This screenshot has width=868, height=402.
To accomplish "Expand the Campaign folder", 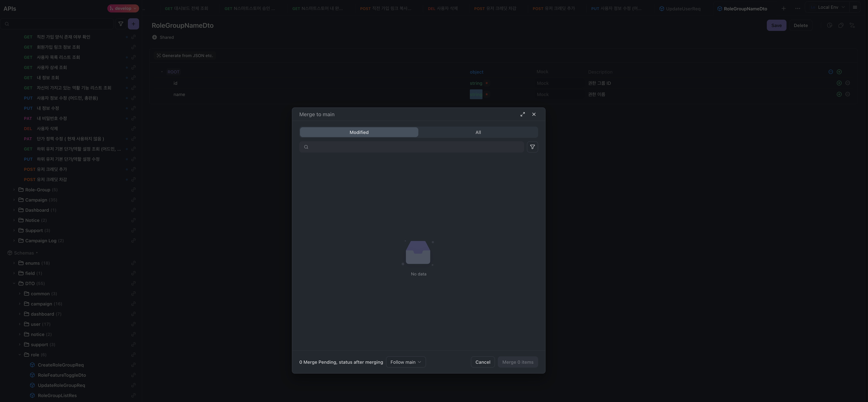I will (14, 200).
